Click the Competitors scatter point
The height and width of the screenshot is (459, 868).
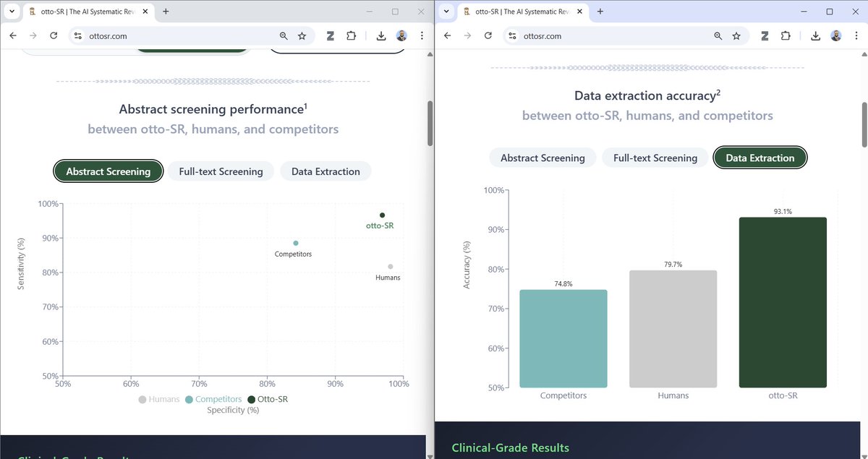(x=296, y=243)
